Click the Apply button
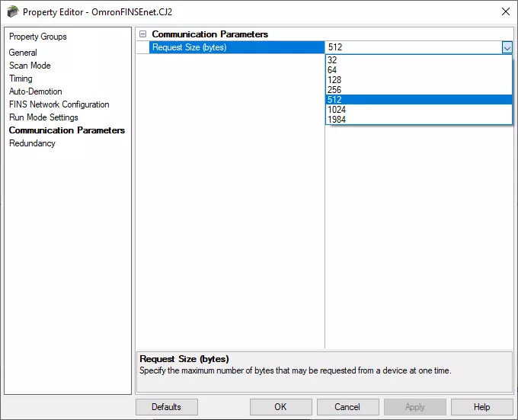 415,407
